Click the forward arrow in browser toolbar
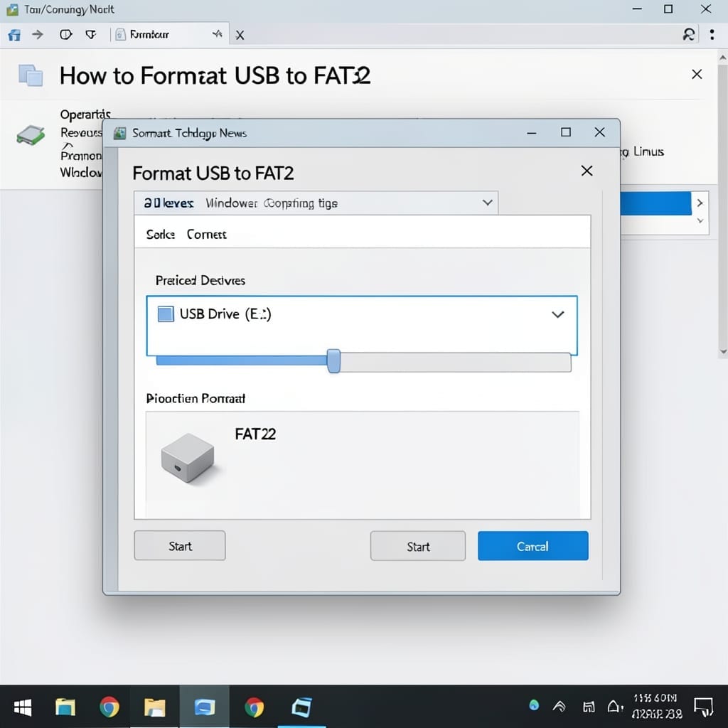728x728 pixels. point(38,34)
